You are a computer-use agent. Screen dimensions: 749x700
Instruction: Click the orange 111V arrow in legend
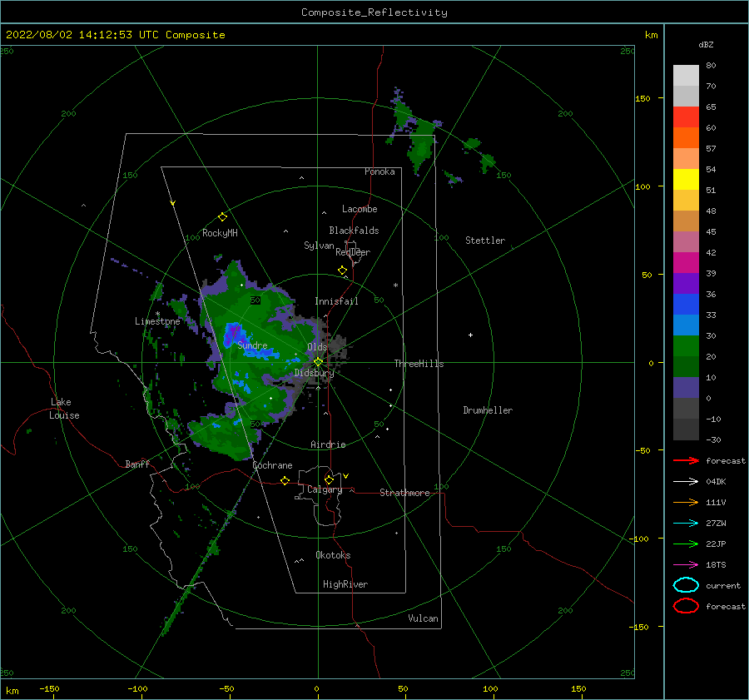(686, 502)
